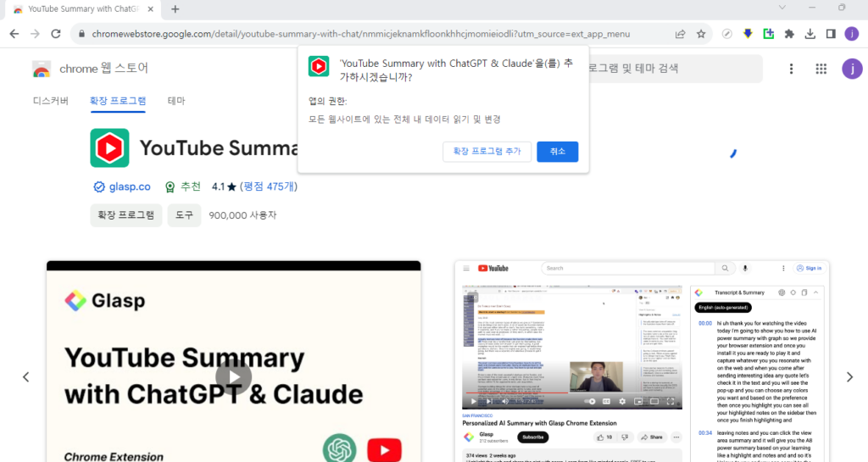
Task: Click the 900,000 사용자 text
Action: coord(242,215)
